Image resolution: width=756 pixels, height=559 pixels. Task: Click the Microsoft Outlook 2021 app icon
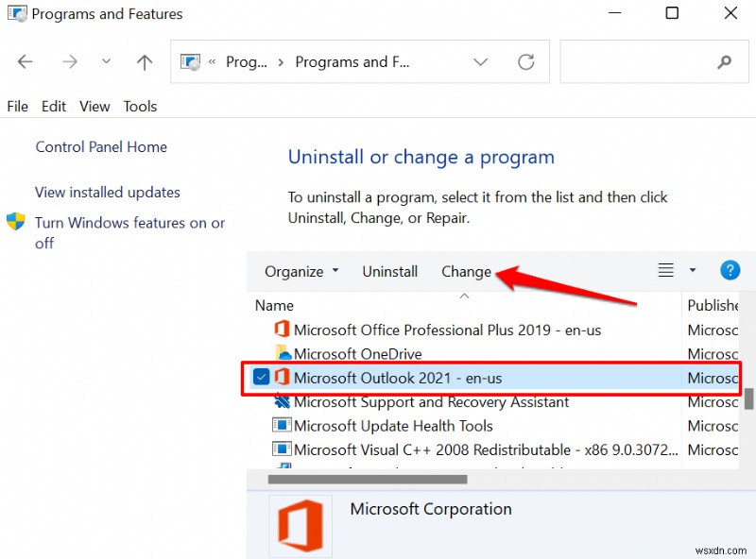click(x=282, y=378)
